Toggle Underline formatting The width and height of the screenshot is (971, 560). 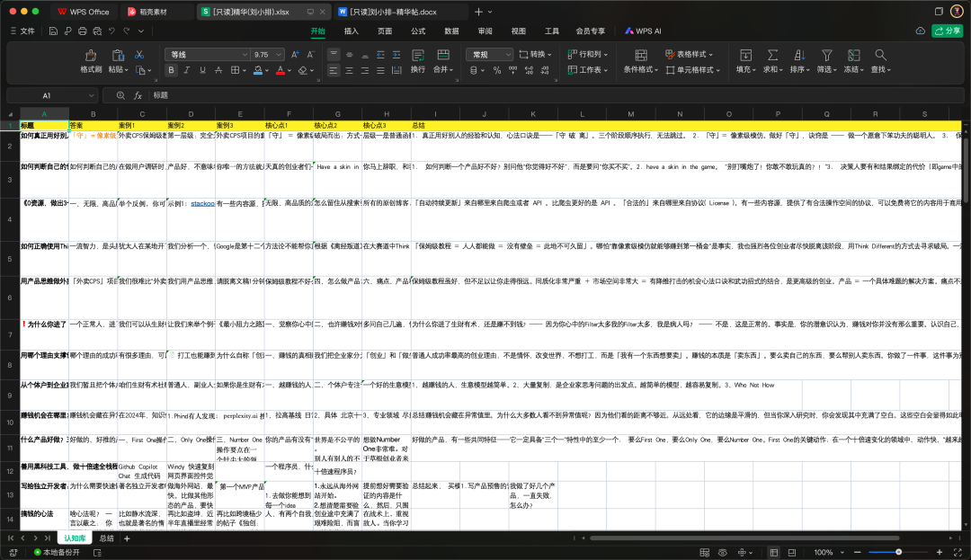(202, 70)
